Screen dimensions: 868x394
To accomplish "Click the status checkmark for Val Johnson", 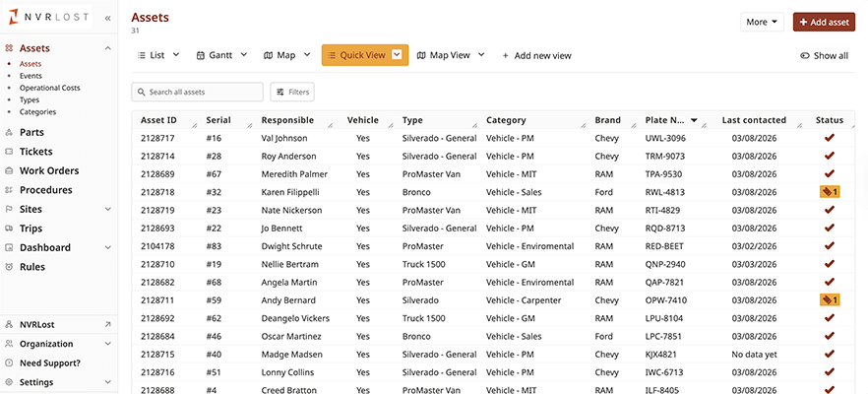I will (829, 138).
